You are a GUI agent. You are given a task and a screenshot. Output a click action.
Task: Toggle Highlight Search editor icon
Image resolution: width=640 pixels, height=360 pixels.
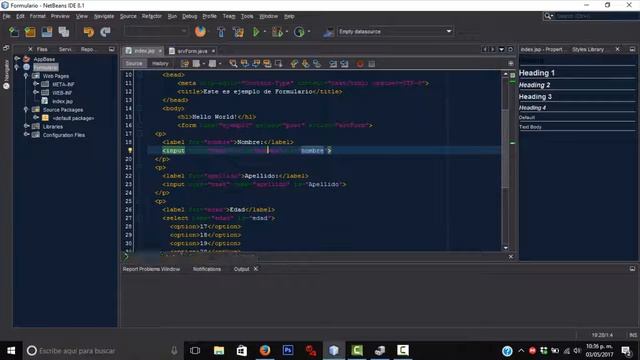(x=267, y=64)
